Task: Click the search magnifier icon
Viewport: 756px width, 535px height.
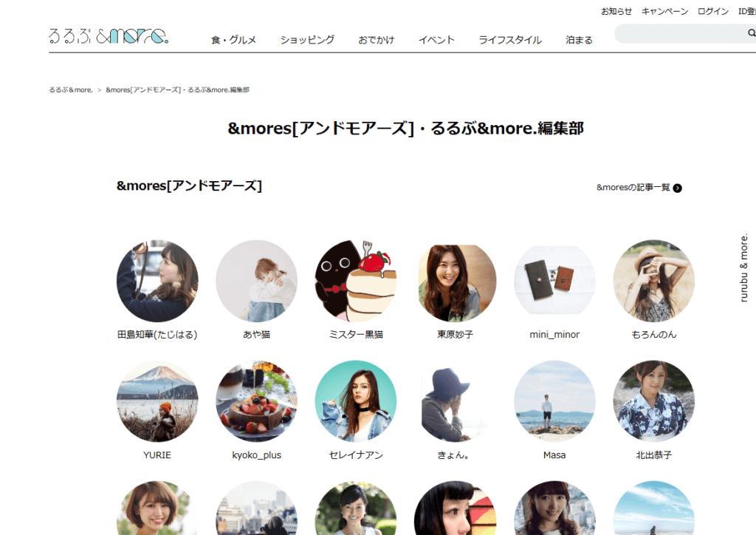Action: 751,33
